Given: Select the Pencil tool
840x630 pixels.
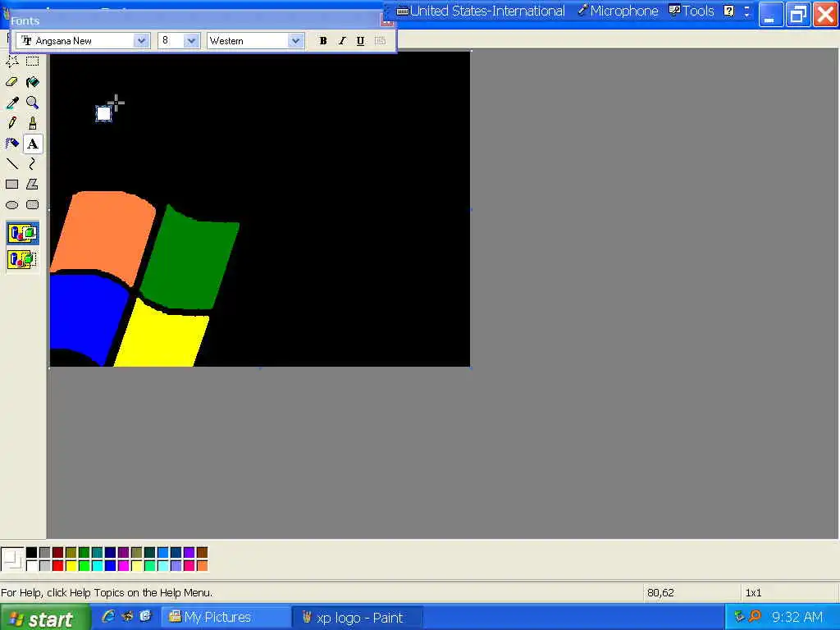Looking at the screenshot, I should coord(11,123).
